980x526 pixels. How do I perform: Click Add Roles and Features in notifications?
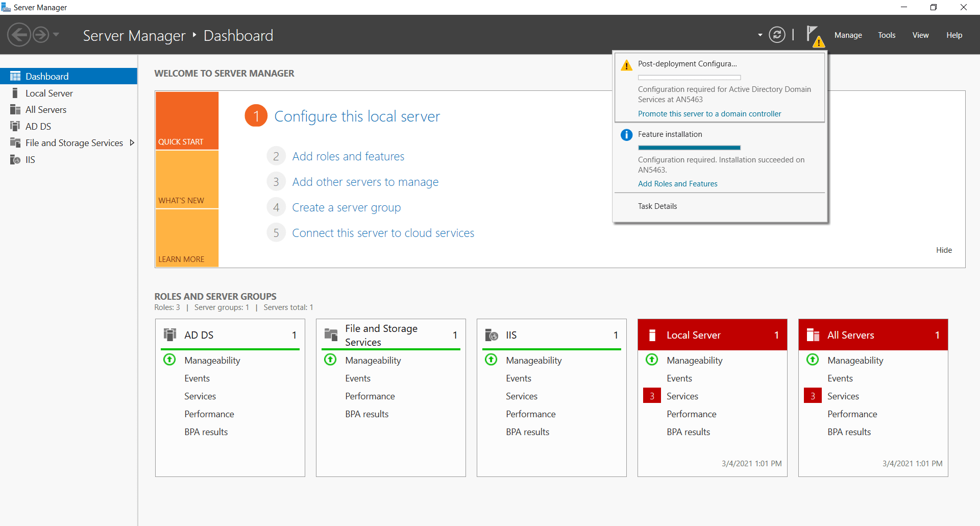click(677, 184)
